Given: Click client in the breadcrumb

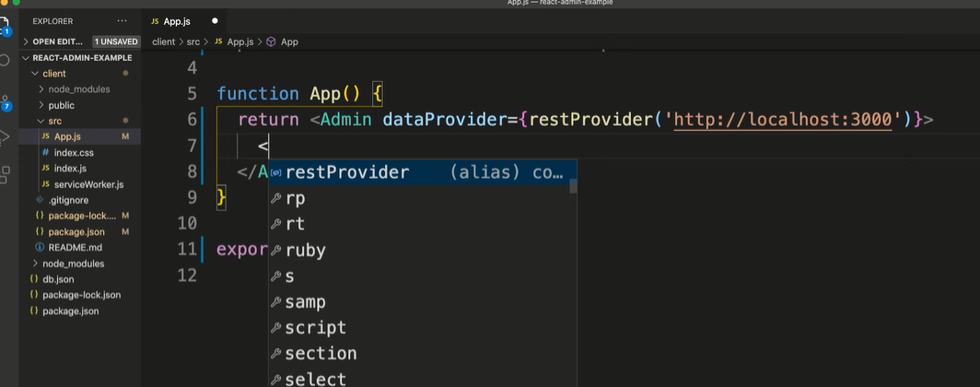Looking at the screenshot, I should (163, 41).
